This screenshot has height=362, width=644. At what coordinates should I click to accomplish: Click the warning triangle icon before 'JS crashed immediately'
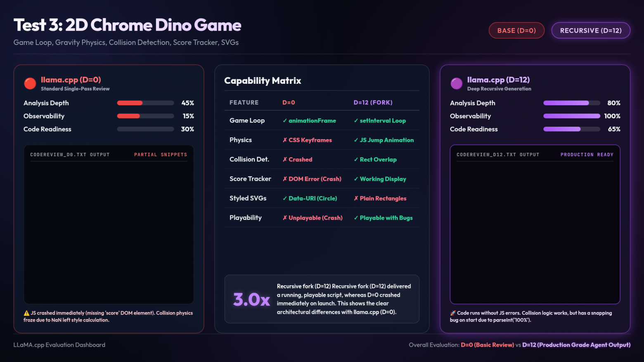pyautogui.click(x=26, y=313)
